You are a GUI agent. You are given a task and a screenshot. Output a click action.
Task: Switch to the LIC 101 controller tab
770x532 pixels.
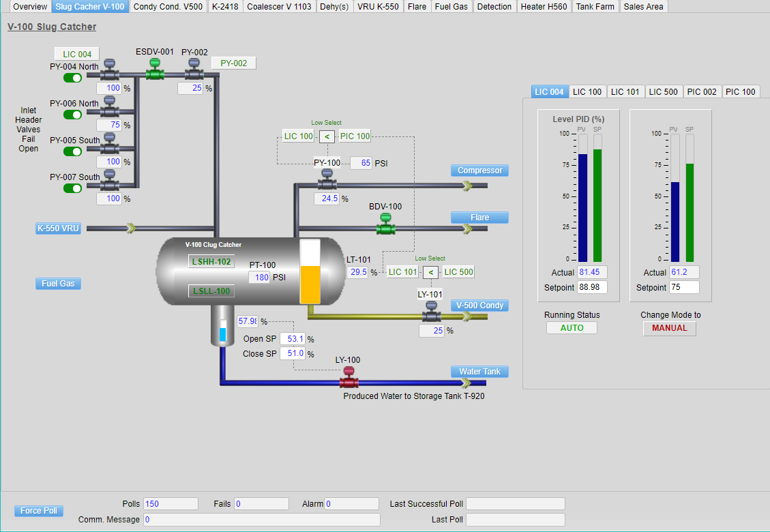(x=625, y=91)
